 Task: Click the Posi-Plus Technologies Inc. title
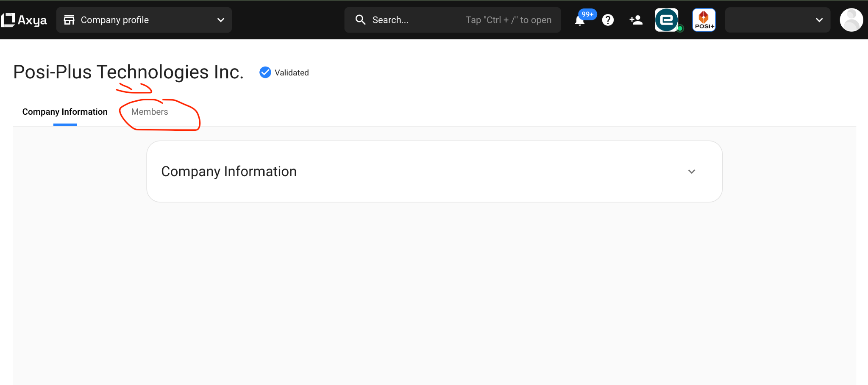(128, 72)
